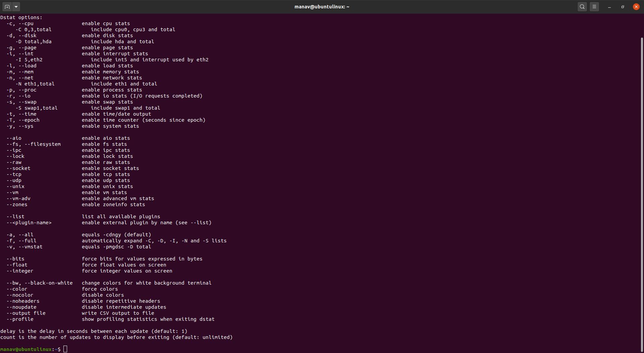Click the '-s, --swap' option
Image resolution: width=644 pixels, height=353 pixels.
click(21, 102)
